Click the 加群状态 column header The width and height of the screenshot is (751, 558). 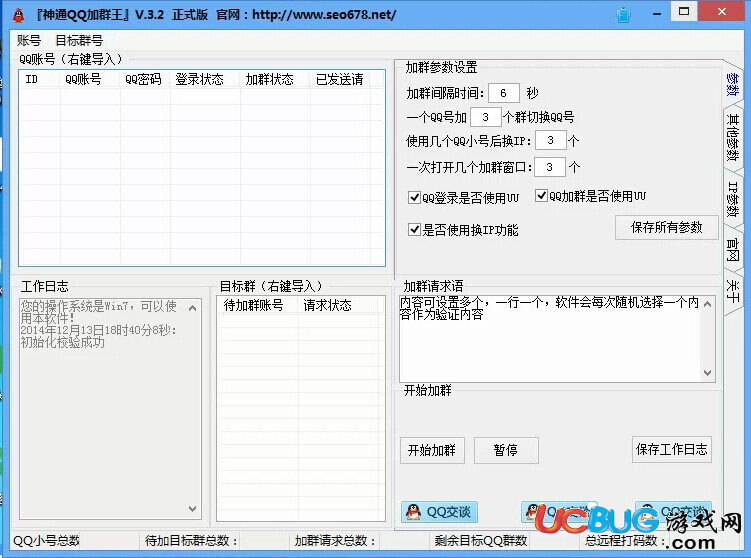[x=275, y=79]
